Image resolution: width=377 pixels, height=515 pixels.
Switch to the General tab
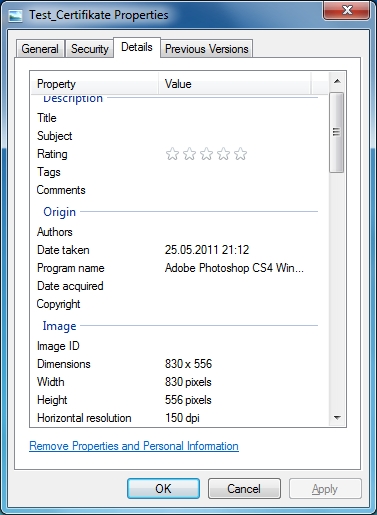[x=40, y=49]
